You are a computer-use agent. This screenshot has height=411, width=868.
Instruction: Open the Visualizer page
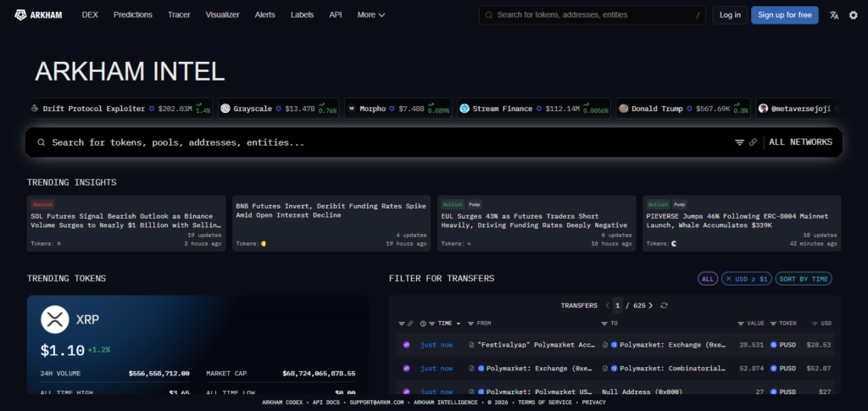pyautogui.click(x=223, y=15)
